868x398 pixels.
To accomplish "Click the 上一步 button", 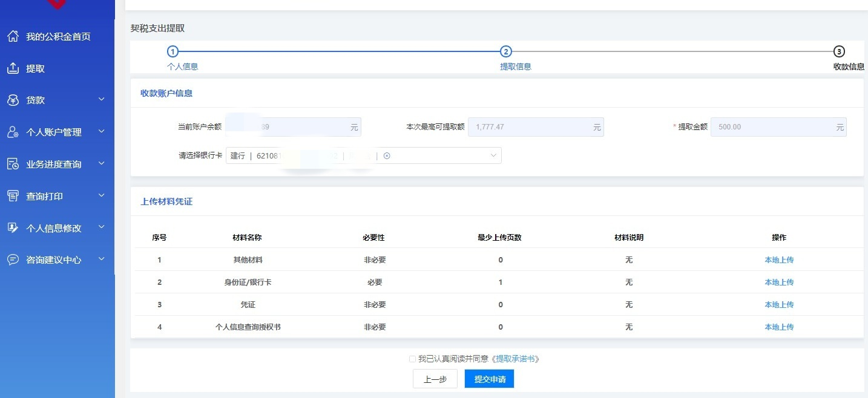I will (x=435, y=379).
